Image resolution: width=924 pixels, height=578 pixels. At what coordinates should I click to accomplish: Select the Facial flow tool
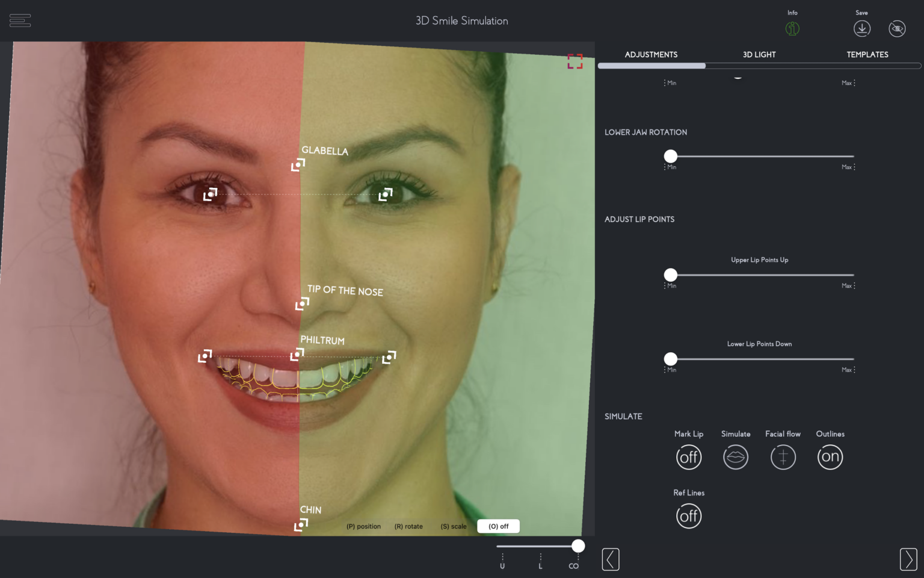pos(783,456)
